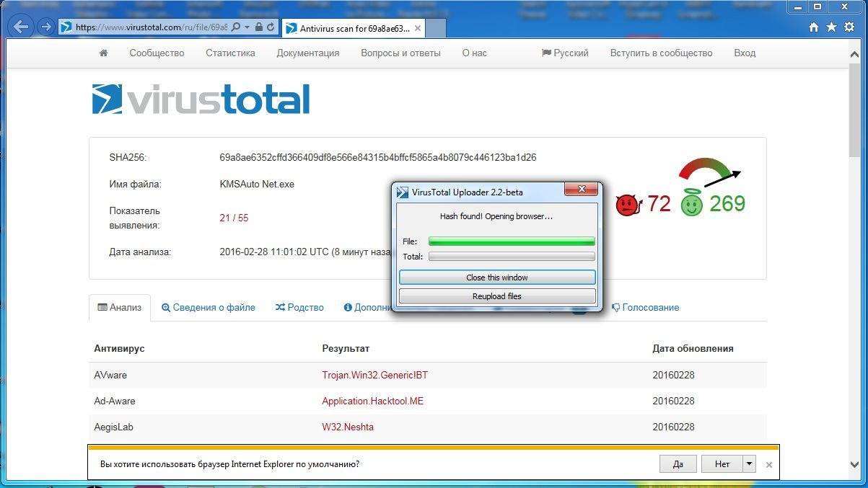
Task: Open Internet Explorer home page icon
Action: tap(814, 27)
